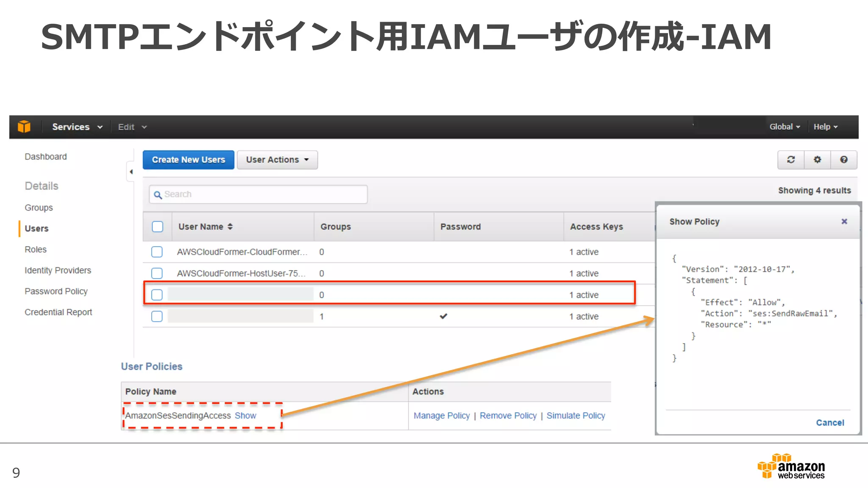Viewport: 868px width, 488px height.
Task: Click the Policy Name column header
Action: pyautogui.click(x=150, y=391)
